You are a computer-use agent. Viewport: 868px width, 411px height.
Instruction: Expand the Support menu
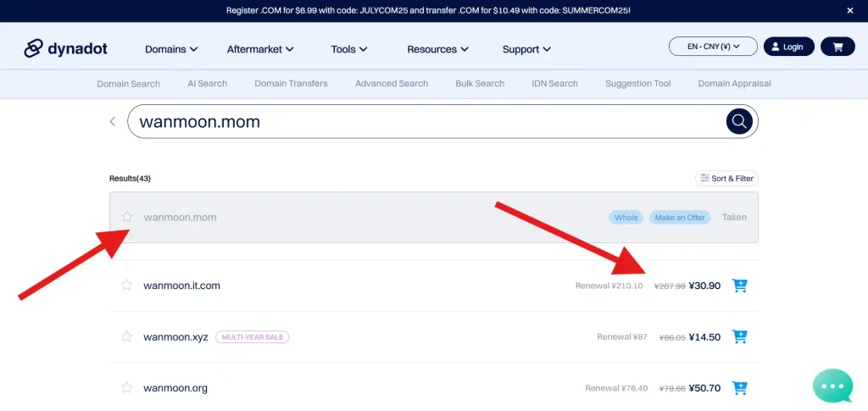(526, 49)
